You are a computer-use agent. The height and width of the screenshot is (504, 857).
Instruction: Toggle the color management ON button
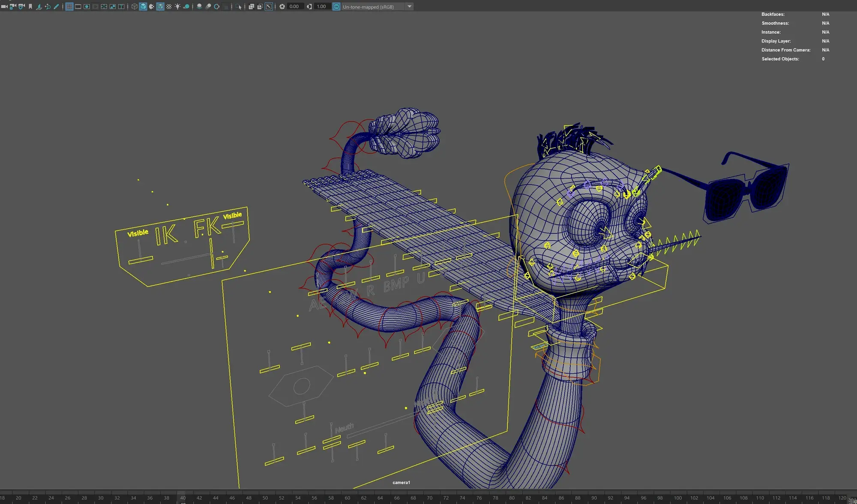(336, 6)
